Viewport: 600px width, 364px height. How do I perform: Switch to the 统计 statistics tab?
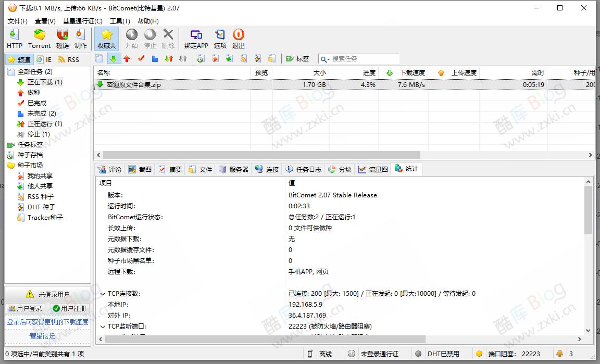click(x=406, y=168)
